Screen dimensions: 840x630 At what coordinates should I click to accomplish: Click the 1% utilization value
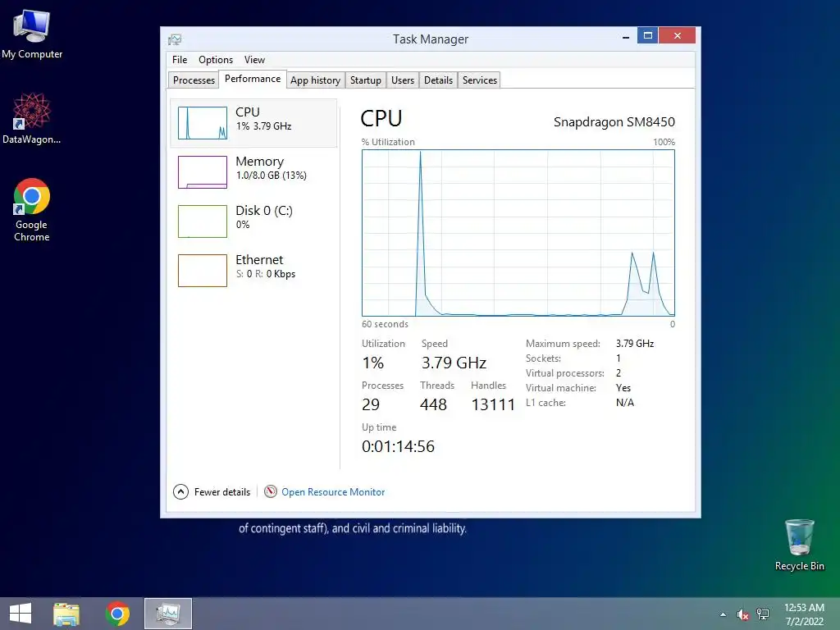pyautogui.click(x=373, y=363)
